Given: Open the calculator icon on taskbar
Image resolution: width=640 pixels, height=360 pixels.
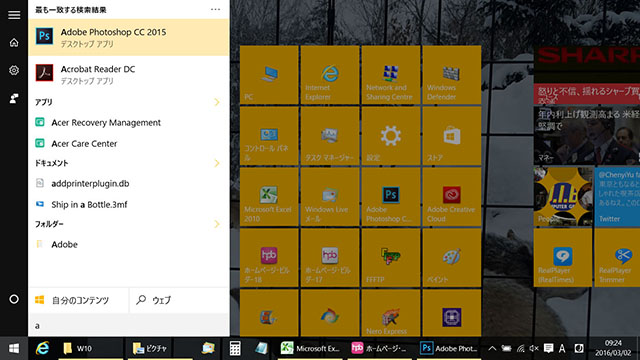Looking at the screenshot, I should point(235,348).
